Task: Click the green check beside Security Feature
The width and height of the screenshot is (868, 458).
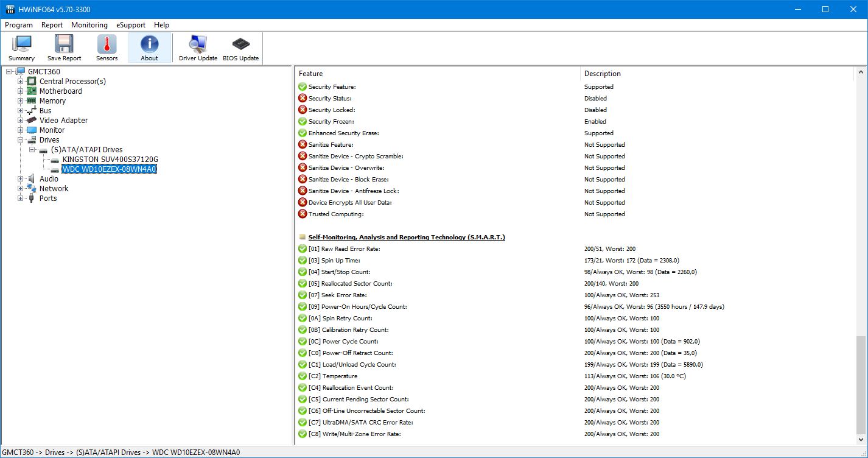Action: pyautogui.click(x=303, y=87)
